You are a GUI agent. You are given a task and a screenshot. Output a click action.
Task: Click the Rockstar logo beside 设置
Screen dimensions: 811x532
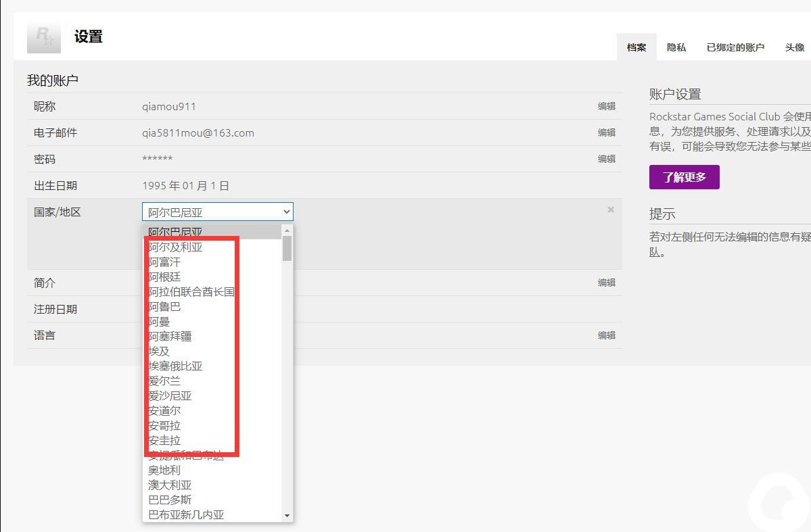coord(44,38)
